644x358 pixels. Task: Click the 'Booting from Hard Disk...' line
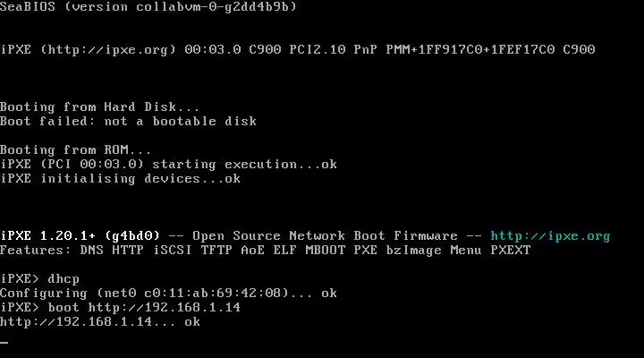click(x=100, y=107)
